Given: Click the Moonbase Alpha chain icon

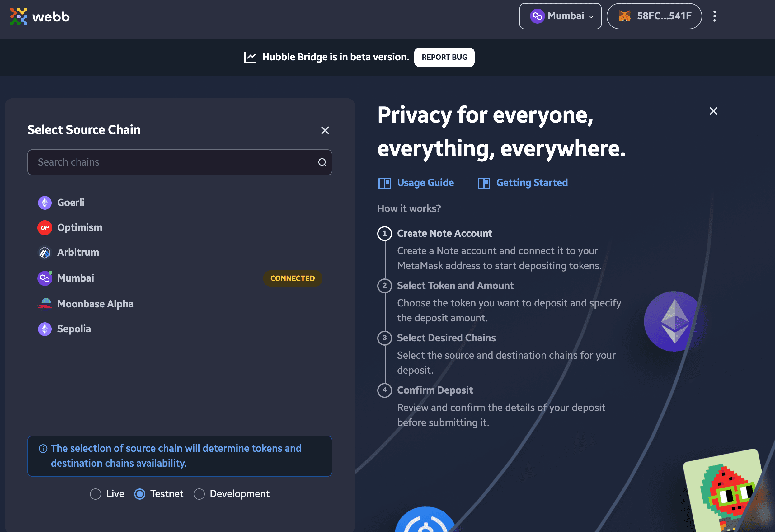Looking at the screenshot, I should (45, 303).
